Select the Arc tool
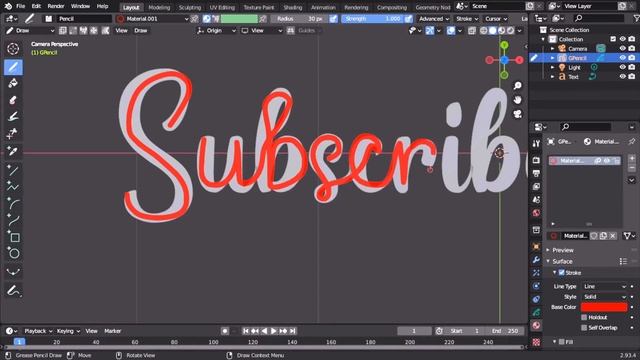This screenshot has height=360, width=640. tap(13, 203)
